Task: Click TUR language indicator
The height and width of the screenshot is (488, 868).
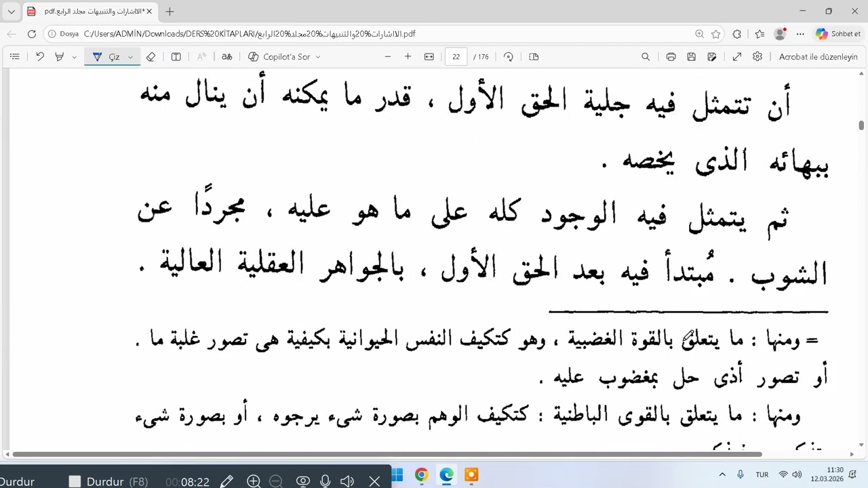Action: point(762,475)
